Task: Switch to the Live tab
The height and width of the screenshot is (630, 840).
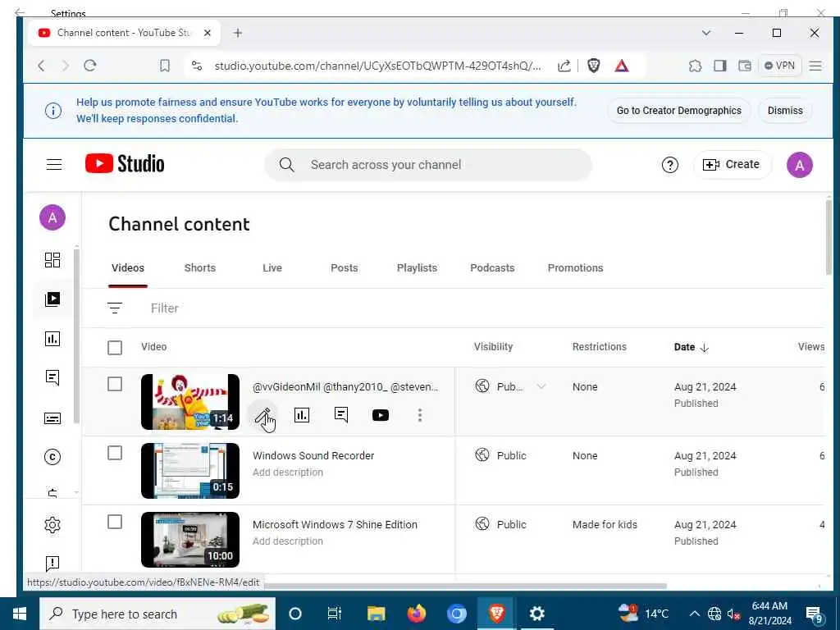Action: click(272, 268)
